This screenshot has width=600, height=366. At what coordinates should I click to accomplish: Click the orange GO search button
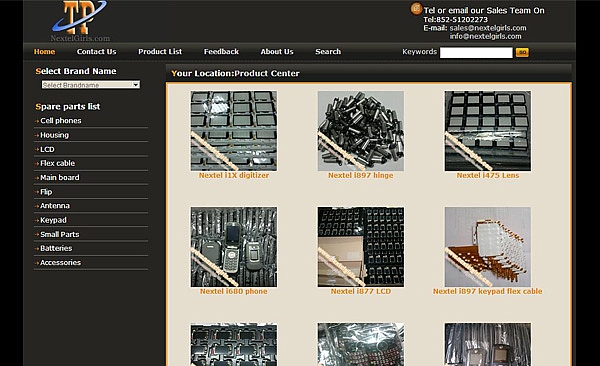pyautogui.click(x=522, y=52)
